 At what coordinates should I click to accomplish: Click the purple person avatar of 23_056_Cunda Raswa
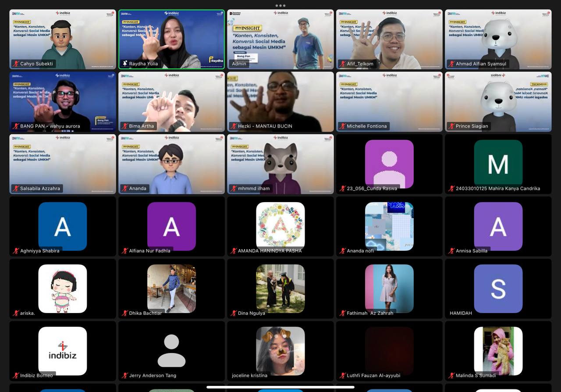[389, 163]
